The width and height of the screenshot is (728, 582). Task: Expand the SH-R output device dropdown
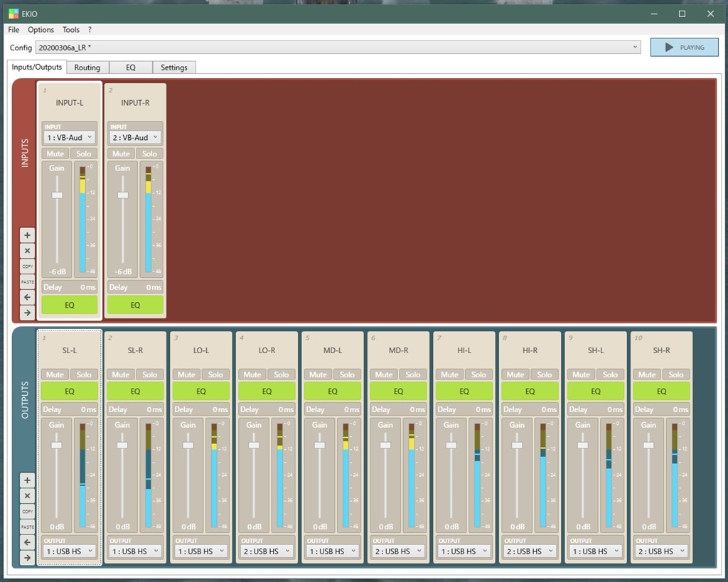coord(661,551)
